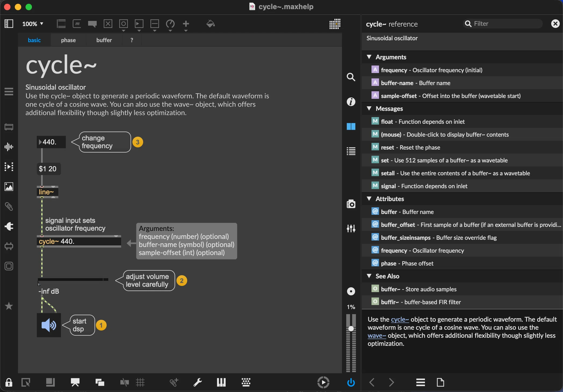This screenshot has height=392, width=563.
Task: Collapse the See Also section
Action: click(x=369, y=276)
